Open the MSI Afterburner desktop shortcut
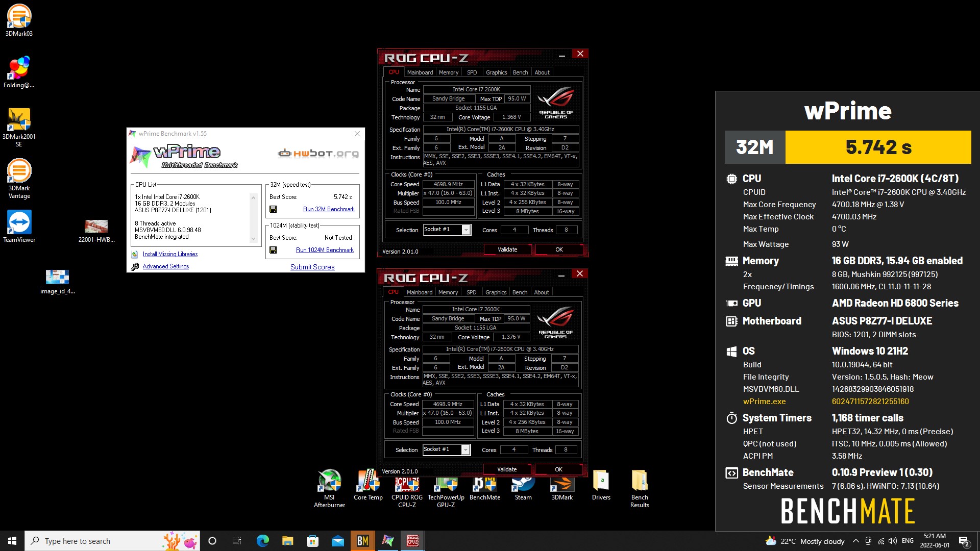Viewport: 980px width, 551px height. 329,489
